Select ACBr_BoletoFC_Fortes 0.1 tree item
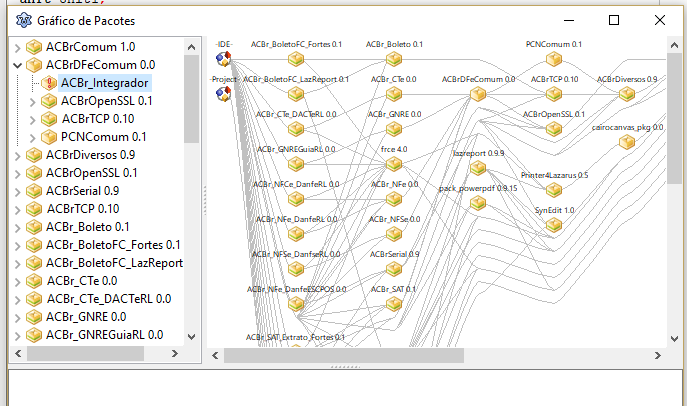This screenshot has height=406, width=687. click(113, 245)
